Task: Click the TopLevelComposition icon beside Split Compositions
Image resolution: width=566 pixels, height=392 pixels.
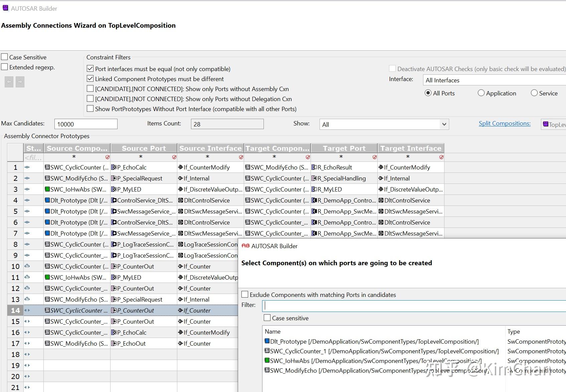Action: click(x=546, y=124)
